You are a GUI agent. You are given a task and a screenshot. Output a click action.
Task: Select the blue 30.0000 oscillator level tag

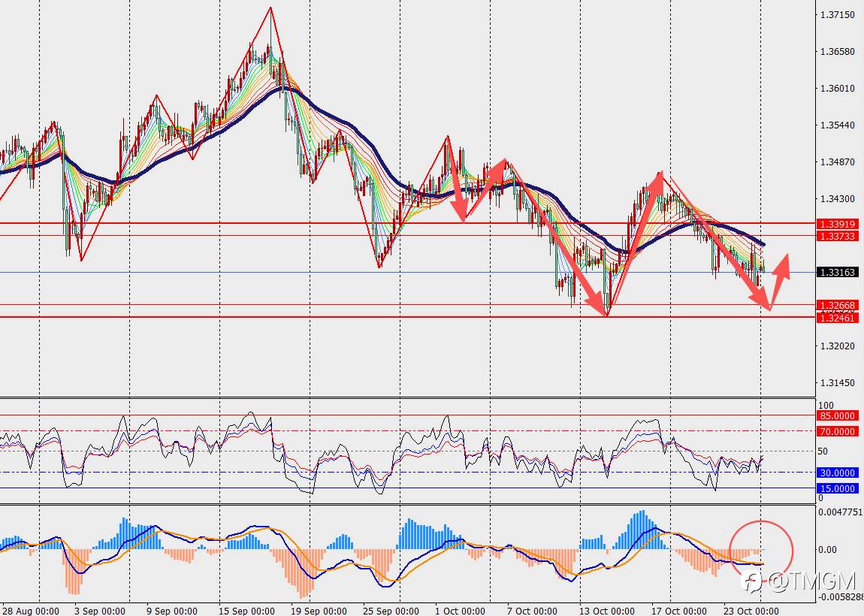tap(838, 473)
